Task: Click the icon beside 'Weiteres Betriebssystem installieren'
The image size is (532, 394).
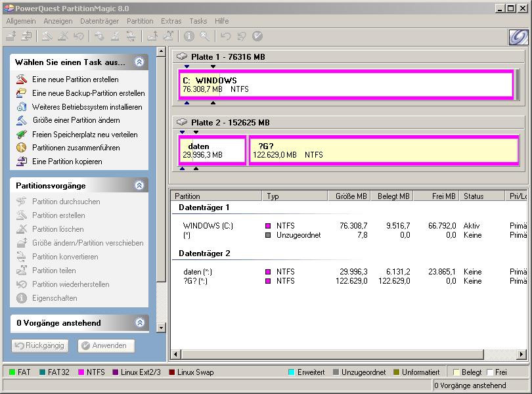Action: point(22,106)
